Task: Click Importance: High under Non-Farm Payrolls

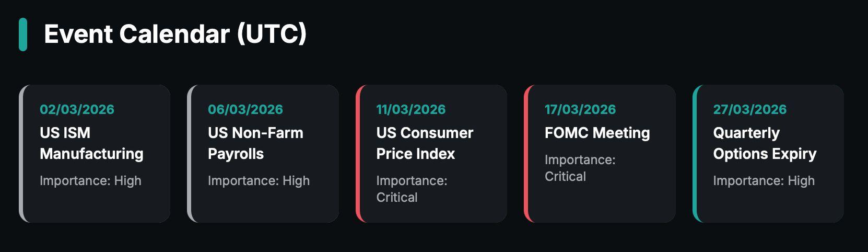Action: point(259,181)
